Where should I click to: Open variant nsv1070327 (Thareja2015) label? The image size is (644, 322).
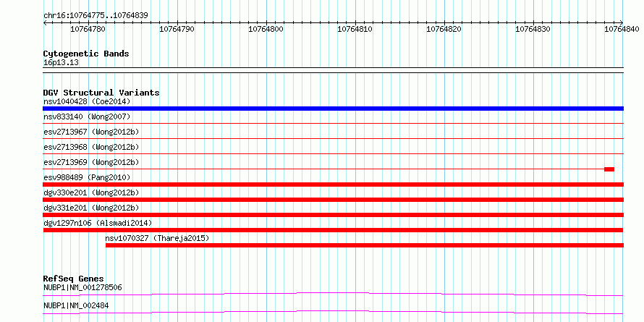(157, 239)
